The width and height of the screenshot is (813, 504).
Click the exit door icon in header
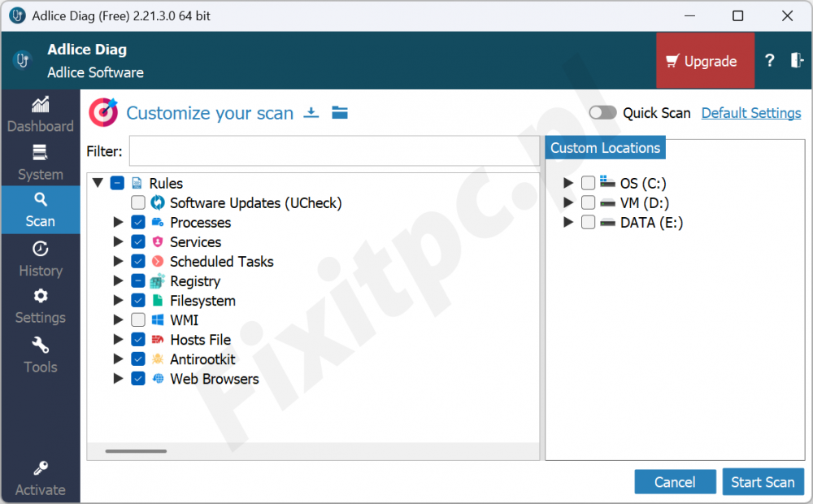click(797, 61)
